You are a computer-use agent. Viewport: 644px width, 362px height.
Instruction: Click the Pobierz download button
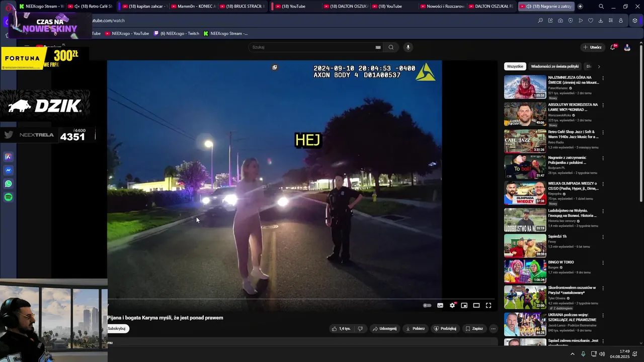coord(415,329)
